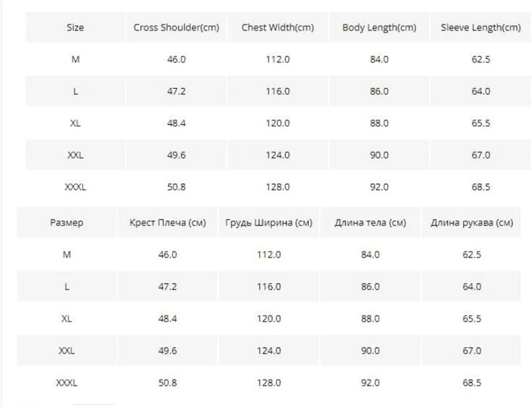Click the XXL size cell in the English table
Viewport: 532px width, 407px height.
click(x=75, y=155)
